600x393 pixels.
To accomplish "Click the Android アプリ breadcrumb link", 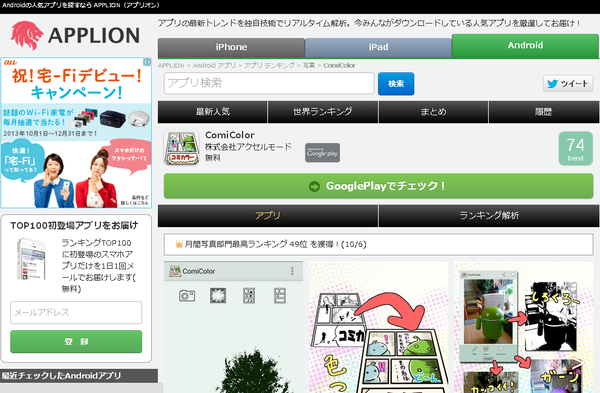I will [214, 65].
